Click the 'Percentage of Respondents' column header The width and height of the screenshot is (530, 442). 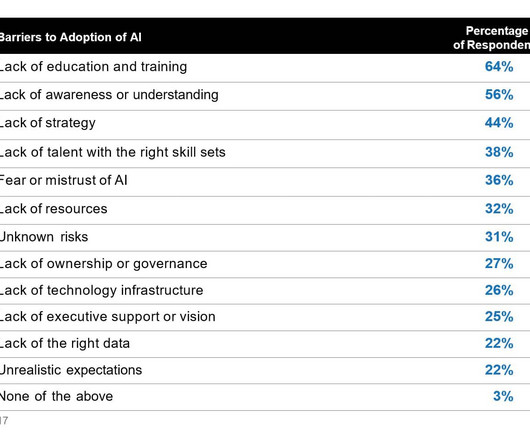pyautogui.click(x=491, y=38)
